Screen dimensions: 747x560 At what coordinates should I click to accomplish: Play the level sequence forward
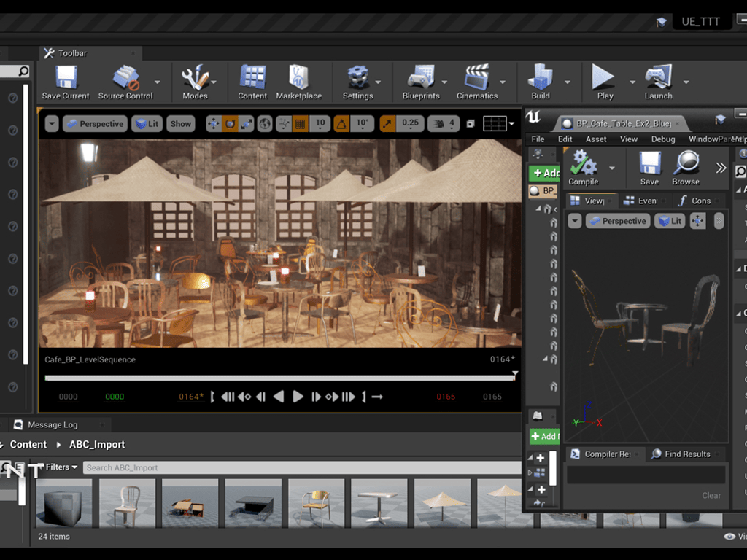click(298, 397)
